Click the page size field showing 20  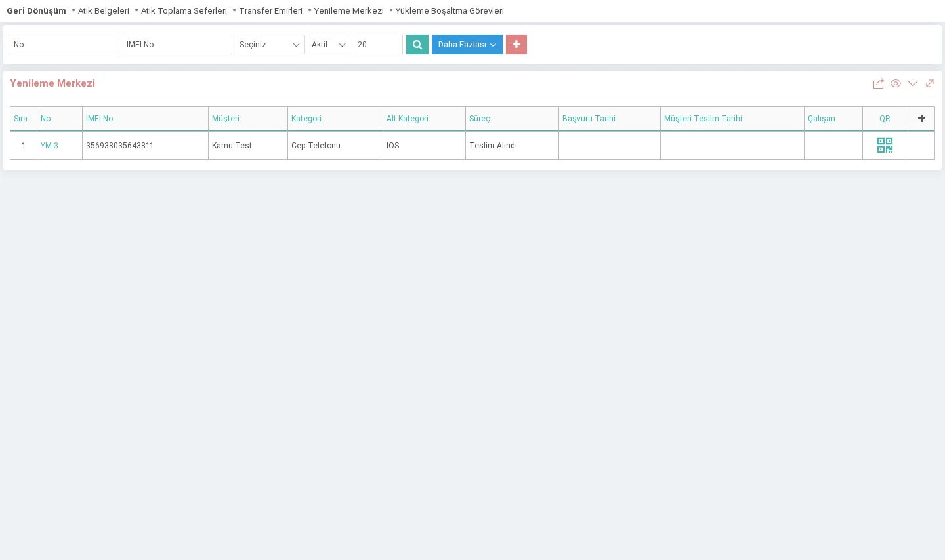[378, 45]
